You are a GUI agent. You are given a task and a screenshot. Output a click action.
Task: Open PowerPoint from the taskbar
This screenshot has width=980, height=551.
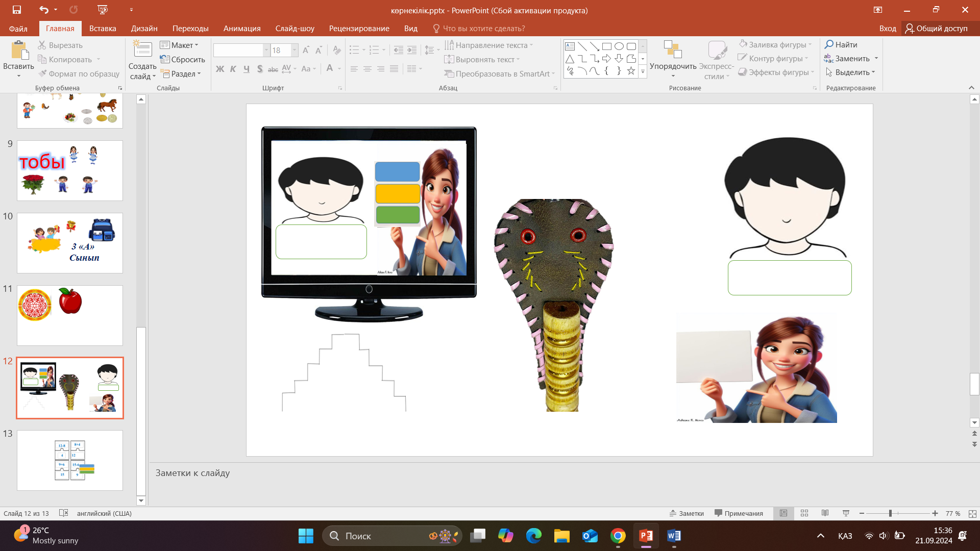pyautogui.click(x=646, y=536)
